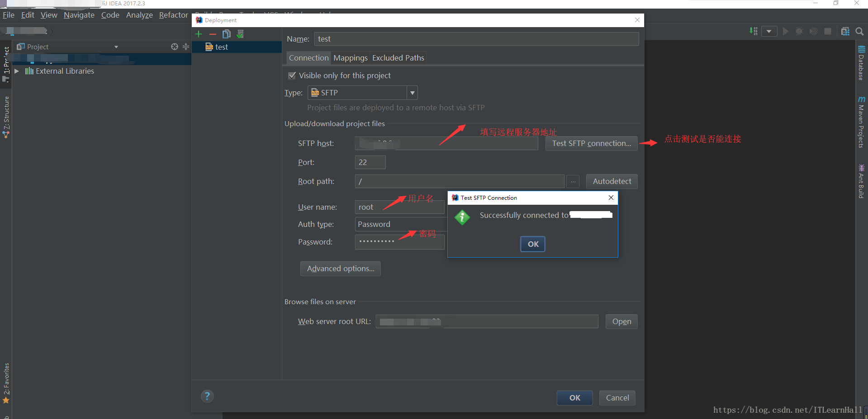Add a new deployment server with plus icon

pos(199,34)
